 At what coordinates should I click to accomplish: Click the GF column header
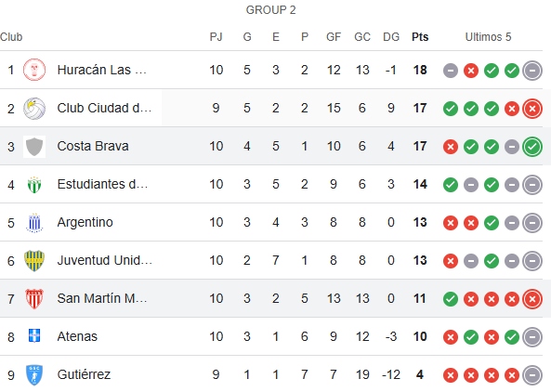pyautogui.click(x=334, y=37)
